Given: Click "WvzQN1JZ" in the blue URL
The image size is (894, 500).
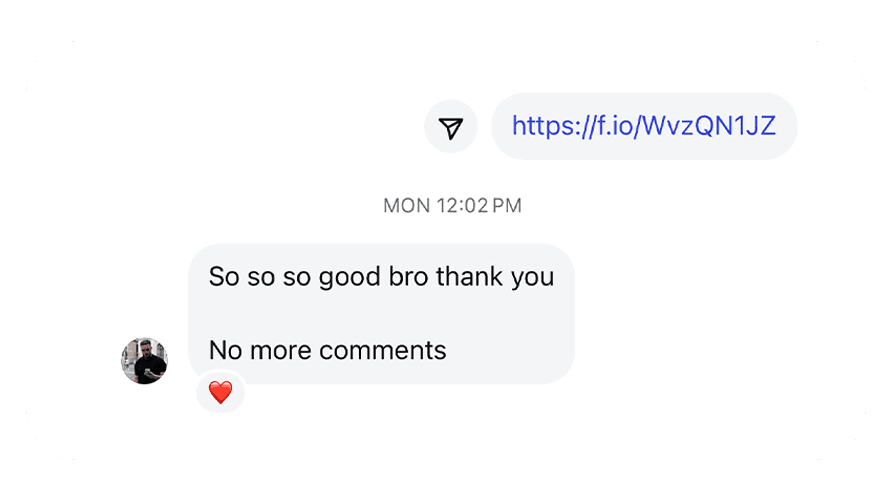Looking at the screenshot, I should tap(709, 126).
